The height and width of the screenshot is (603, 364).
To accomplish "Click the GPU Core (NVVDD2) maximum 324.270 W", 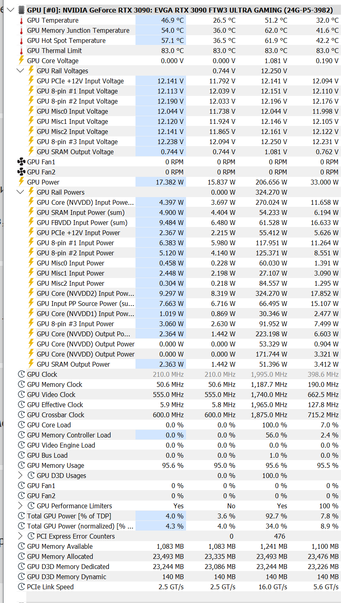I will coord(271,293).
